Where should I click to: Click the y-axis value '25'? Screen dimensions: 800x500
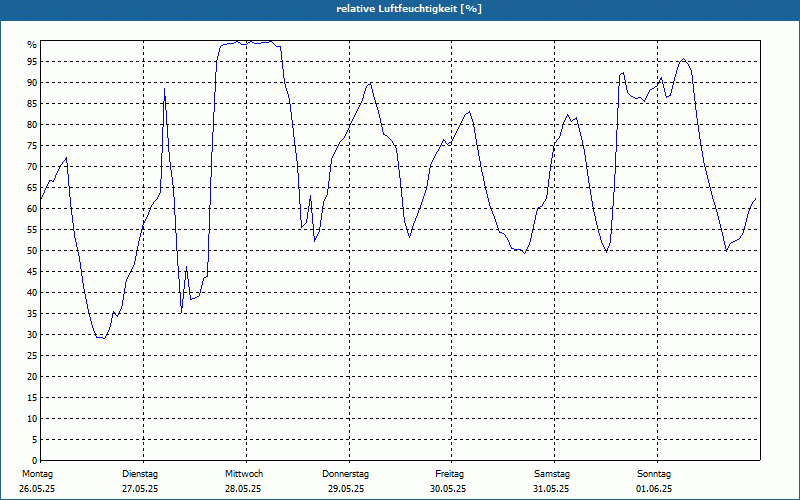click(x=32, y=356)
